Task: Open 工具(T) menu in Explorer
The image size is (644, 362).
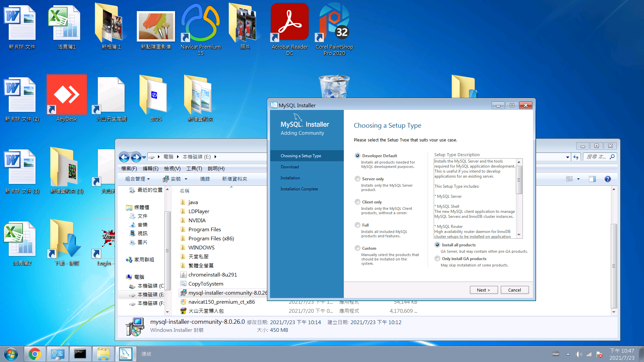Action: [194, 169]
